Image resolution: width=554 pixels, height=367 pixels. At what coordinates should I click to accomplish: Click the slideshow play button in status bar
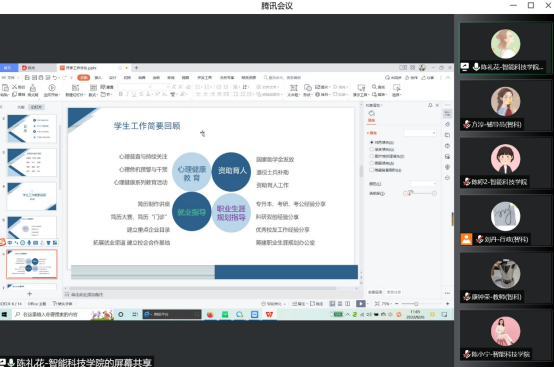coord(360,303)
